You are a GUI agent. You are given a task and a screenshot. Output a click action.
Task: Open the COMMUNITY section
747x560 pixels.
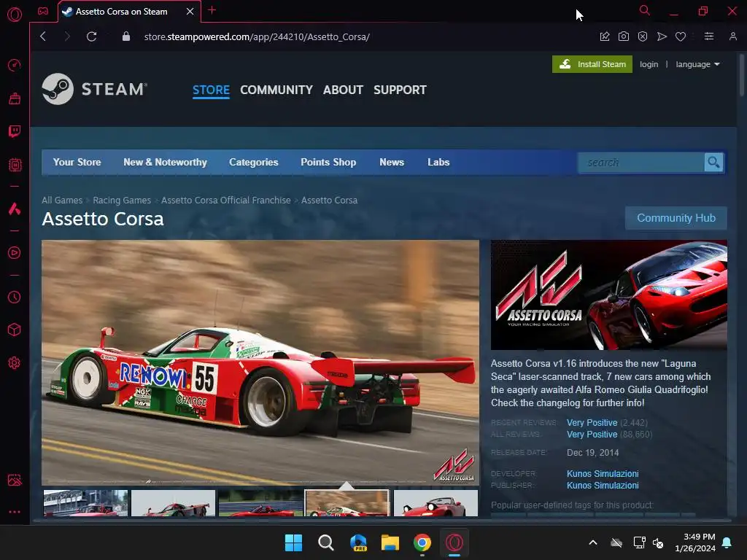click(x=276, y=90)
